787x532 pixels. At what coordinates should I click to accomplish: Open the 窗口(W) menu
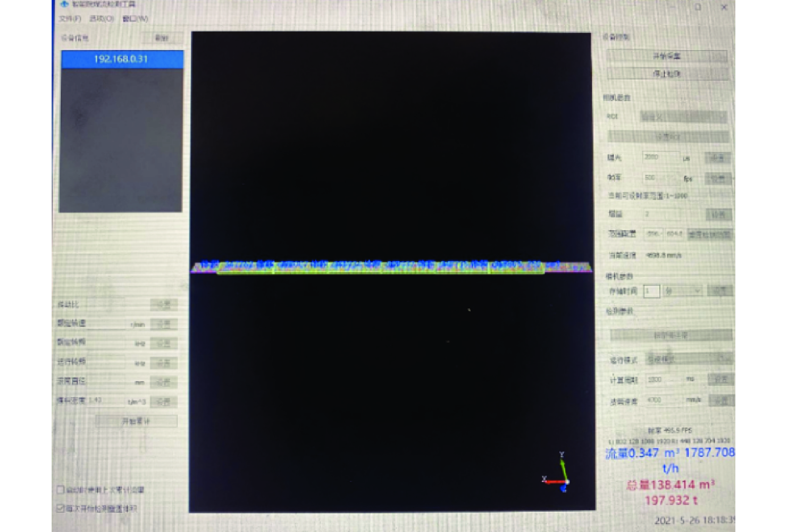point(135,19)
